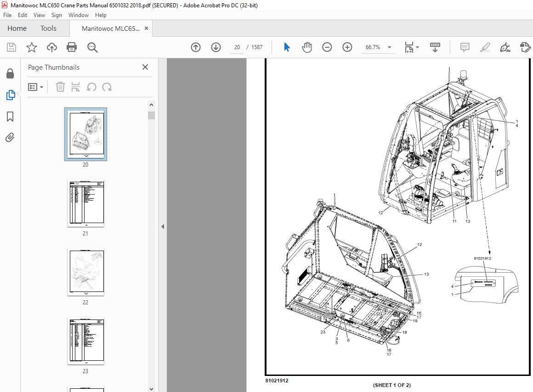Viewport: 533px width, 392px height.
Task: Activate the Hand pan tool
Action: click(x=306, y=47)
